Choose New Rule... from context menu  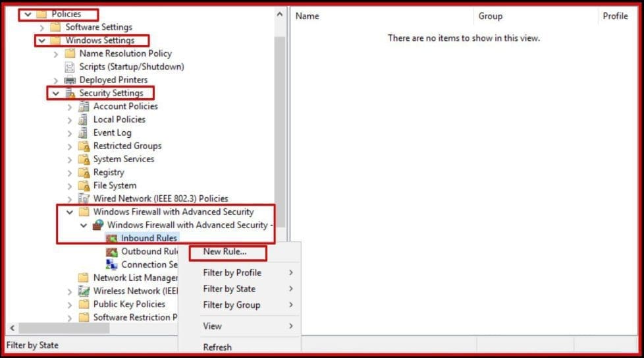pos(225,251)
